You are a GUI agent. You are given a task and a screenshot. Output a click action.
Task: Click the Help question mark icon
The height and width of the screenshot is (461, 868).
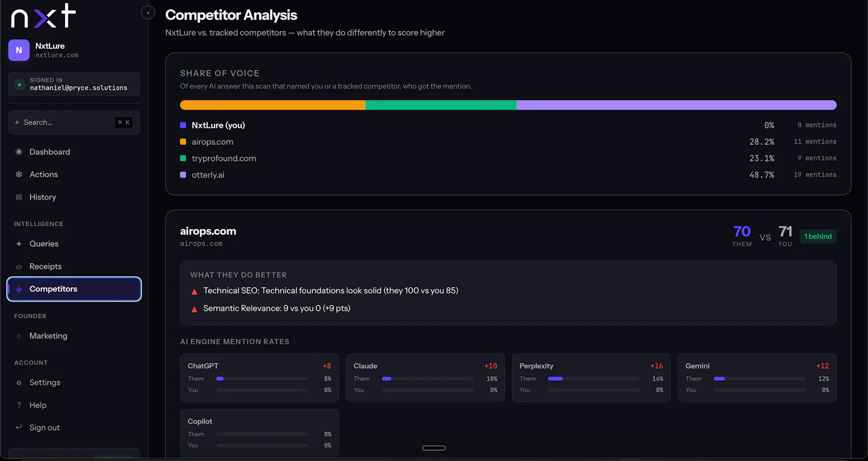[19, 405]
